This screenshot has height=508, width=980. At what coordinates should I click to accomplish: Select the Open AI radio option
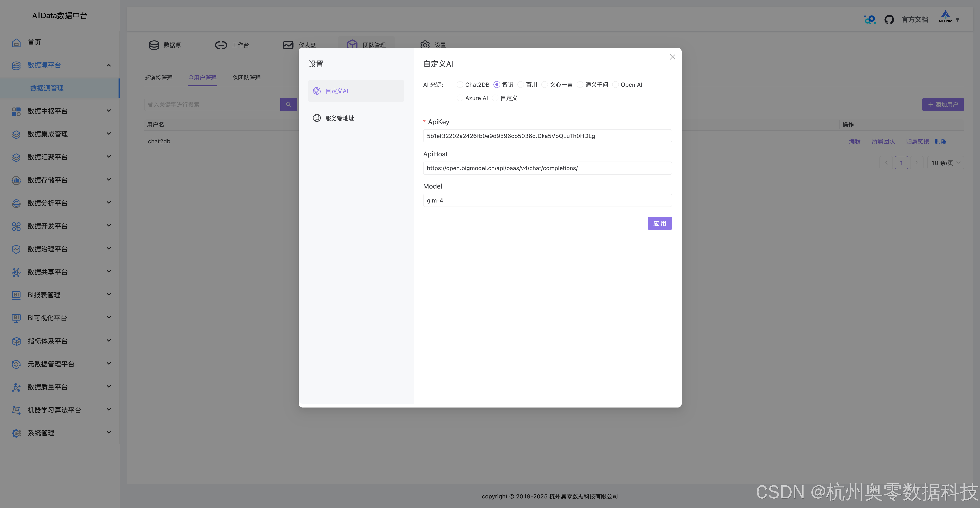pos(615,84)
